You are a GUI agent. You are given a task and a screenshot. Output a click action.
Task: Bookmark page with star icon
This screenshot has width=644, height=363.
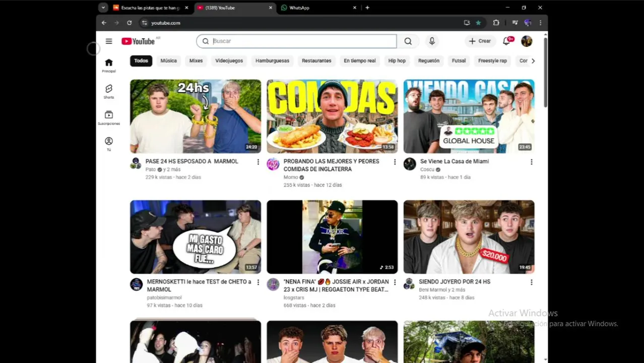click(x=478, y=23)
